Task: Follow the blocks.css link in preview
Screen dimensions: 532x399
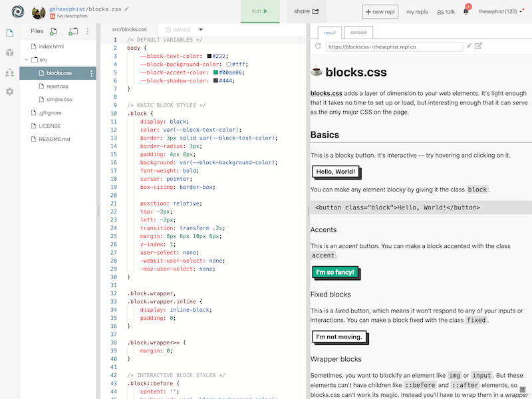Action: (x=326, y=93)
